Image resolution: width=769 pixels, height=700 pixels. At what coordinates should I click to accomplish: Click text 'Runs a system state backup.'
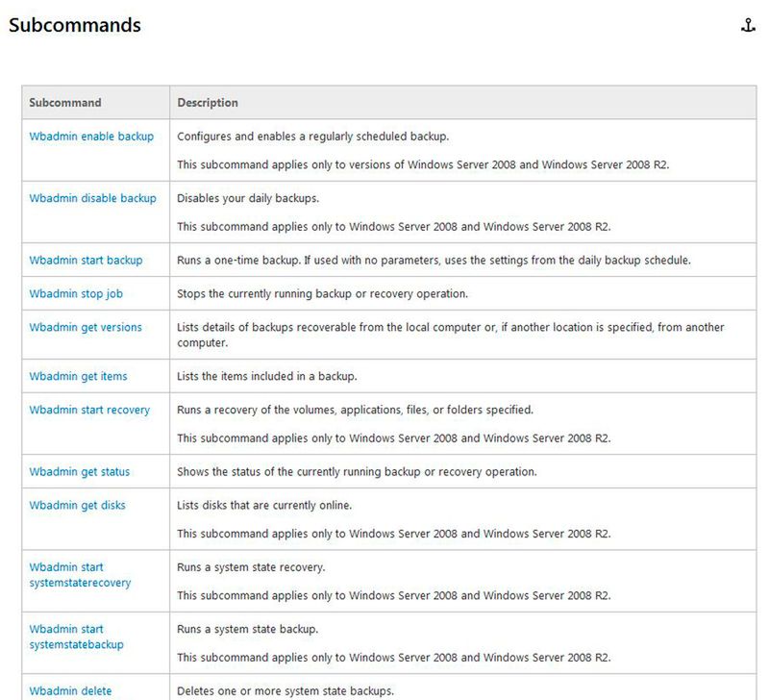click(x=248, y=630)
